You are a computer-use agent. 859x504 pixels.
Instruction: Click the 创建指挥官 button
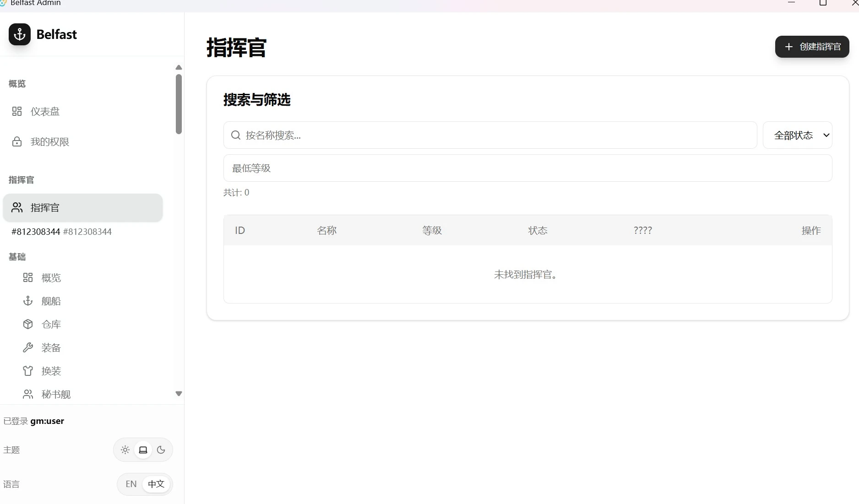pyautogui.click(x=812, y=47)
